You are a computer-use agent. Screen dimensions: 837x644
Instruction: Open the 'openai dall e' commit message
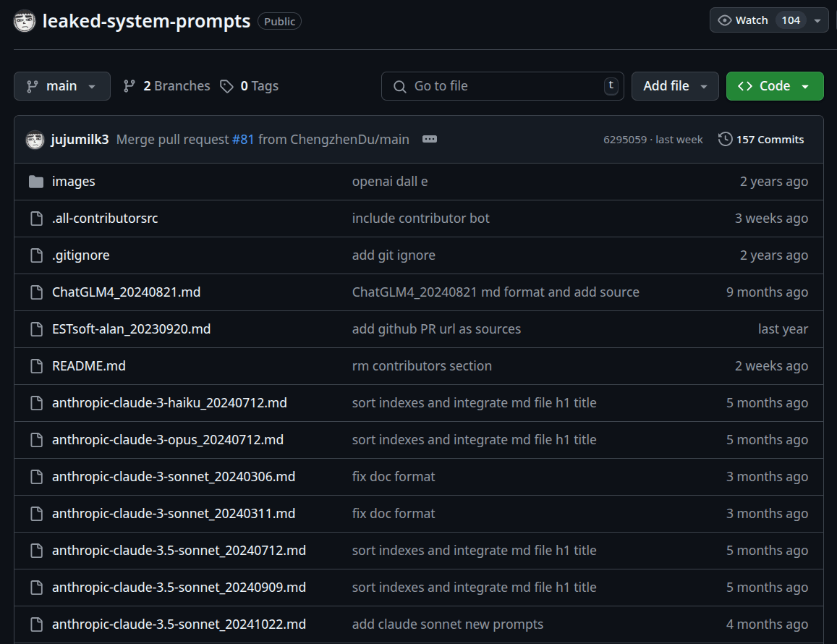[x=390, y=182]
